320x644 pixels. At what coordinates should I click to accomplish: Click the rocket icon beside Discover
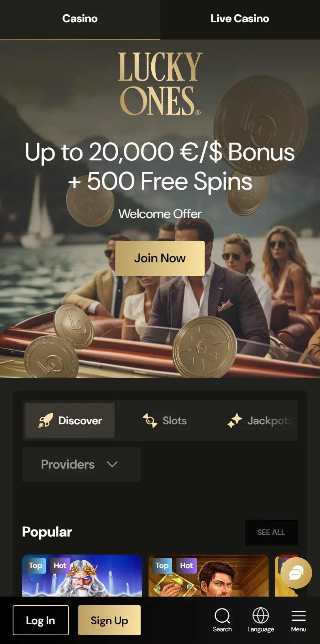coord(45,420)
